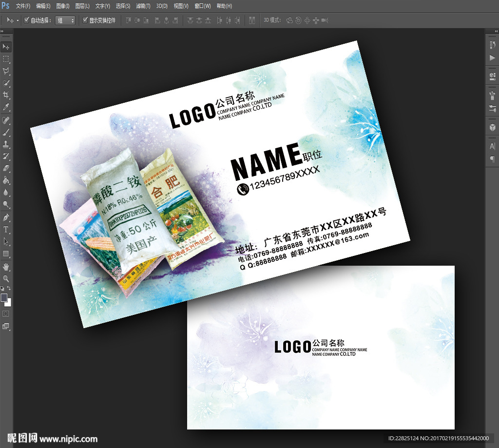Image resolution: width=499 pixels, height=448 pixels.
Task: Open the History panel icon
Action: tap(492, 45)
